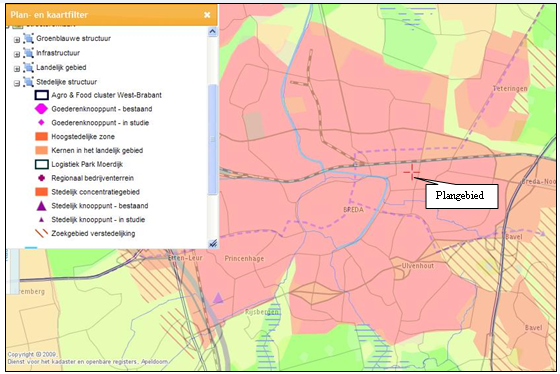This screenshot has width=560, height=374.
Task: Select 'Agro & Food cluster West-Brabant' text
Action: coord(106,95)
